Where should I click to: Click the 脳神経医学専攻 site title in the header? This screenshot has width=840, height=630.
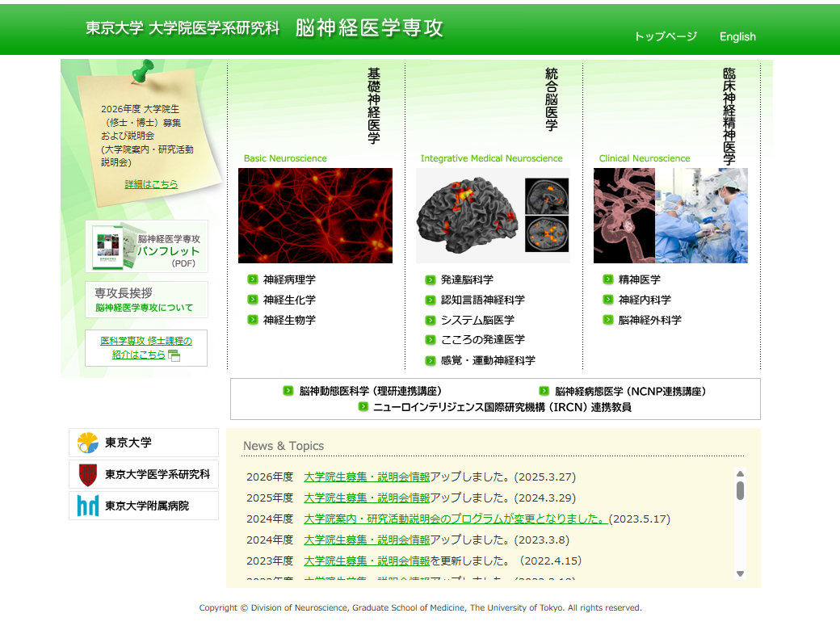(x=370, y=27)
